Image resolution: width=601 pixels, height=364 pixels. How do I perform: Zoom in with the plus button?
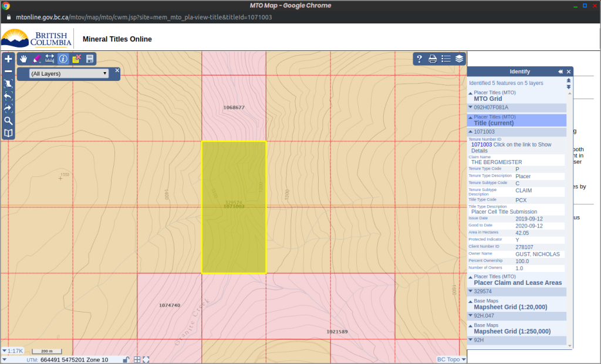(8, 59)
